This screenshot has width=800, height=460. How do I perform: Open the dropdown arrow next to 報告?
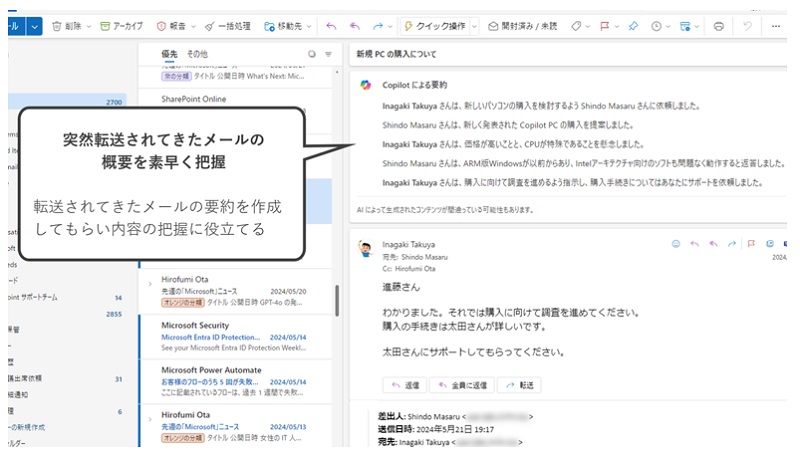193,27
